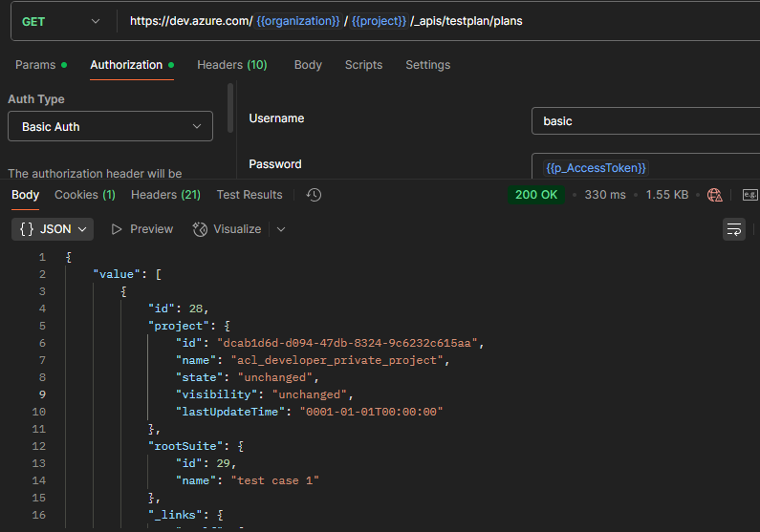Click the 330 ms response time
Screen dimensions: 760x532
pos(605,195)
